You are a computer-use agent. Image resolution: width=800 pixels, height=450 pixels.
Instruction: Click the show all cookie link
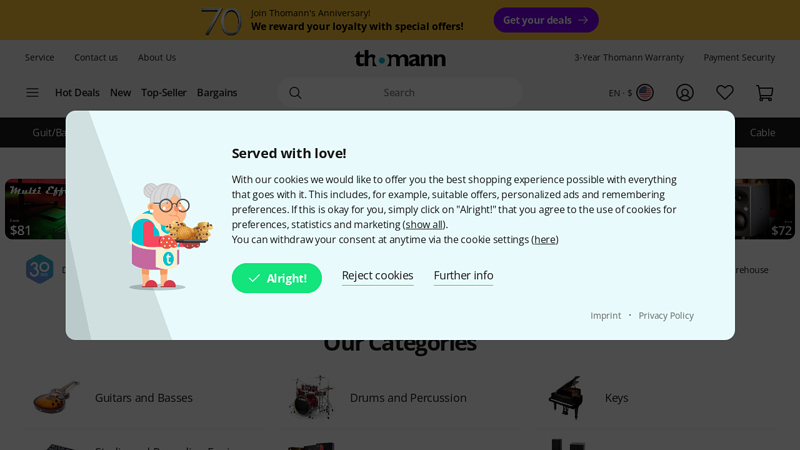[x=424, y=224]
